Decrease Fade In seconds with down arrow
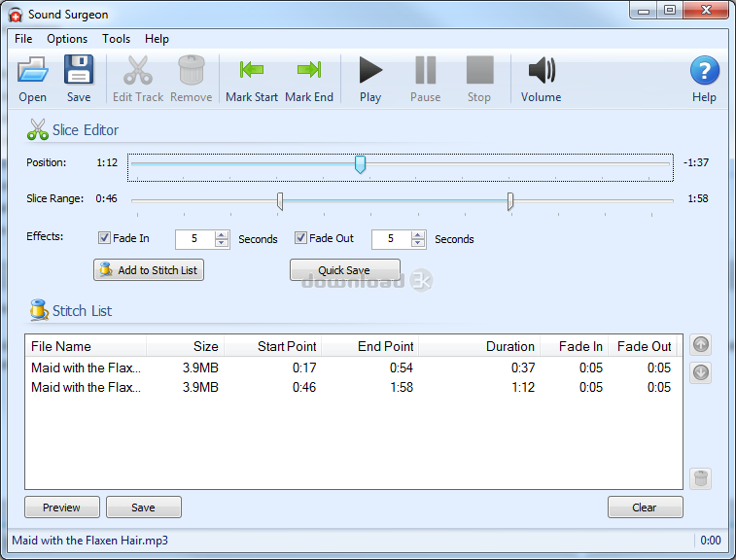Viewport: 736px width, 560px height. click(x=222, y=243)
